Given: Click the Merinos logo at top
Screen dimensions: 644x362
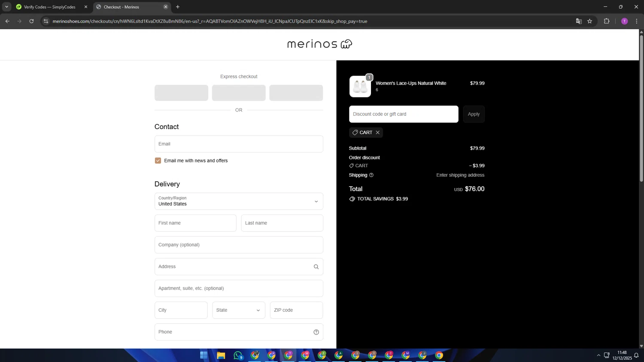Looking at the screenshot, I should pyautogui.click(x=319, y=44).
